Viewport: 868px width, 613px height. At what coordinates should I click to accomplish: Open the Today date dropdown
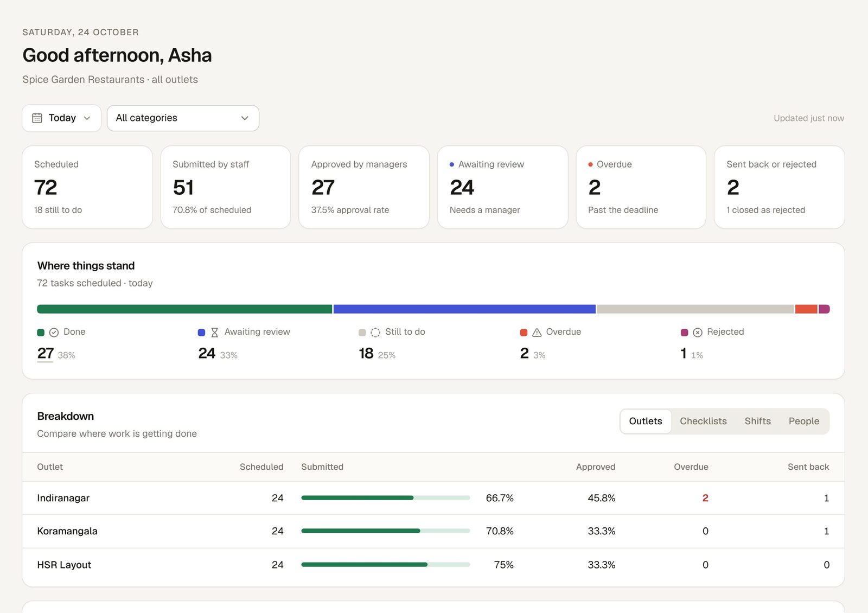61,118
